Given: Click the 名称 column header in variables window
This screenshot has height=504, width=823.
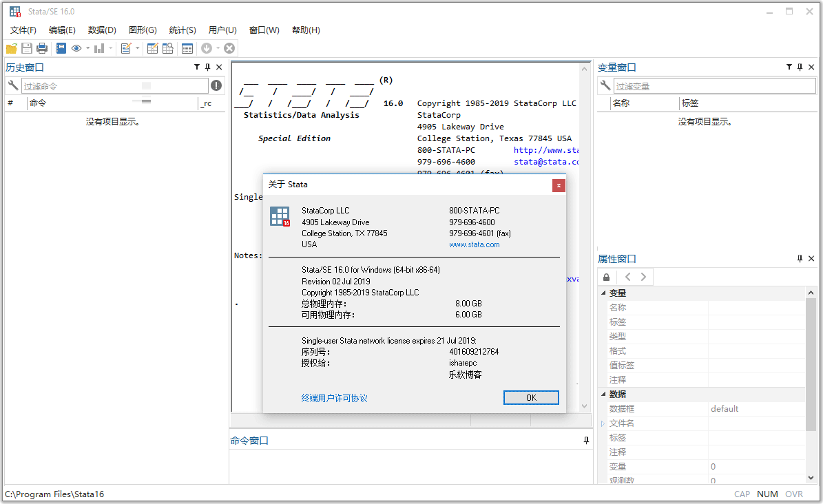Looking at the screenshot, I should (645, 103).
